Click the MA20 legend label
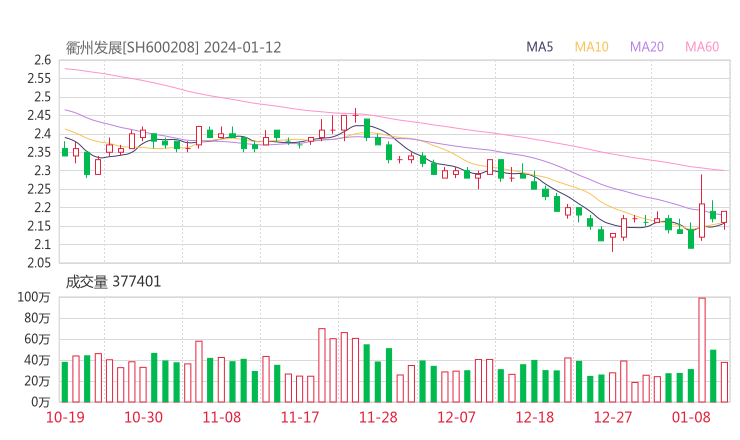Image resolution: width=740 pixels, height=440 pixels. pyautogui.click(x=647, y=47)
